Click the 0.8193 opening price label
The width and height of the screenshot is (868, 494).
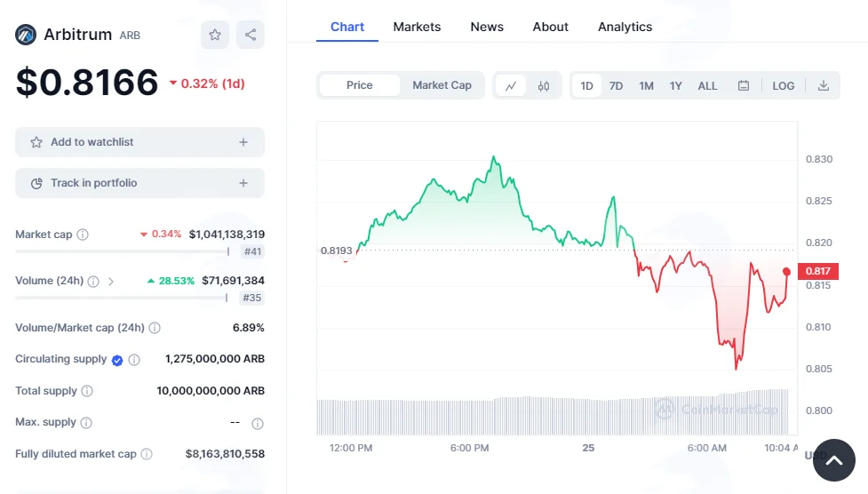tap(336, 251)
